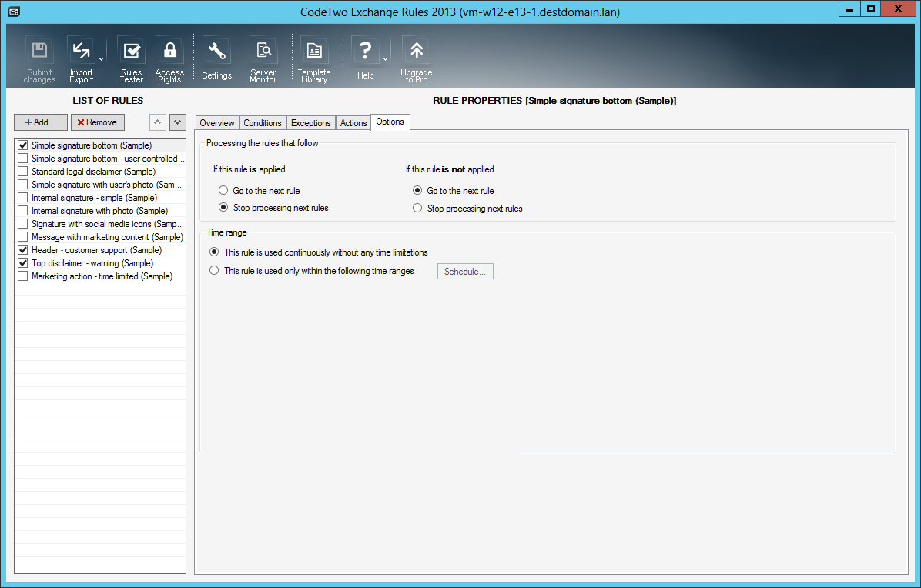921x588 pixels.
Task: Enable Standard legal disclaimer (Sample) rule
Action: [x=23, y=172]
